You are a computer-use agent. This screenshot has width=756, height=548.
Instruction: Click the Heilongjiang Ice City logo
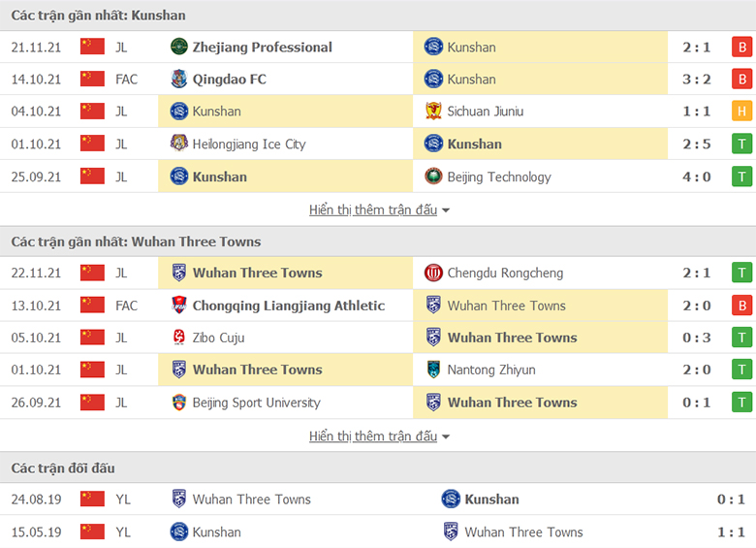pos(179,144)
